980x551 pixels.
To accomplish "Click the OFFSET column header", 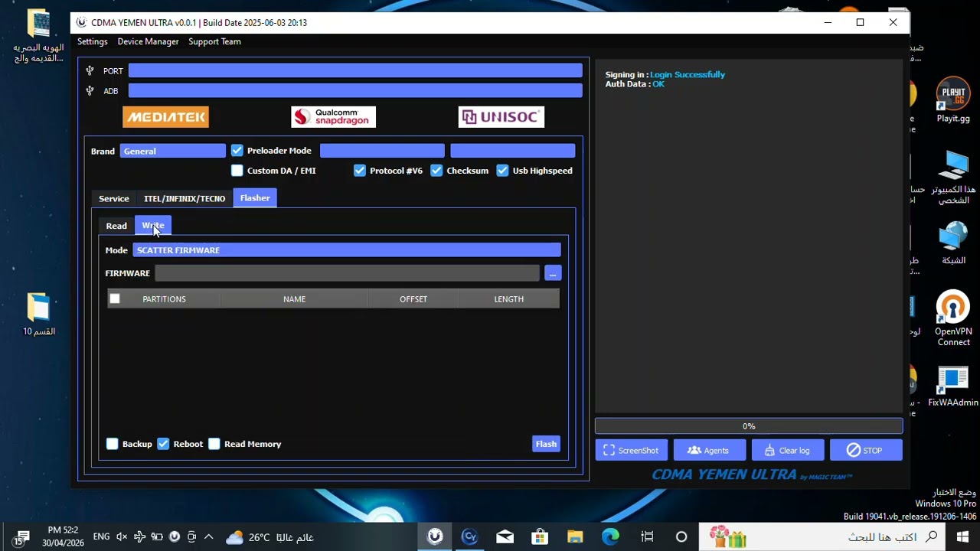I will (x=413, y=299).
